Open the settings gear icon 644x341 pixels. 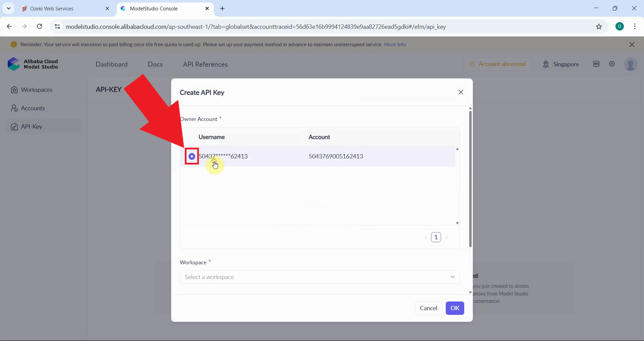tap(612, 64)
